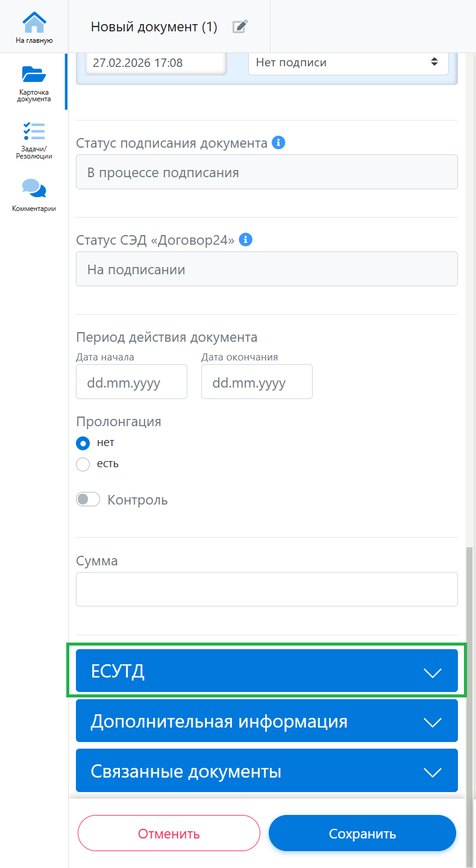476x868 pixels.
Task: Click the Дата окончания date field
Action: (257, 382)
